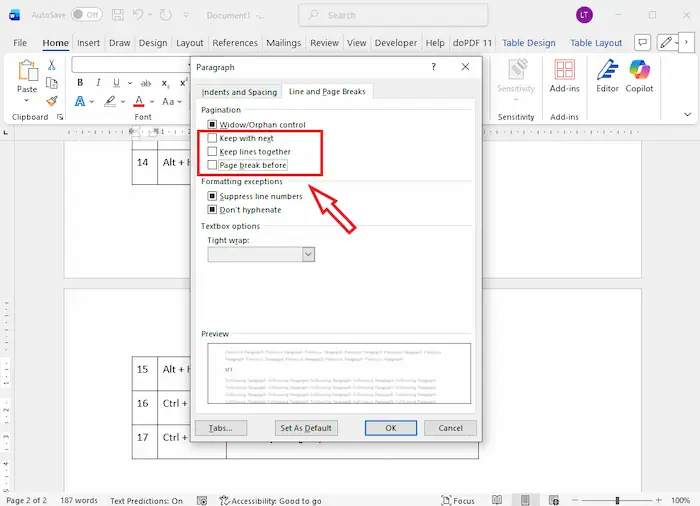Toggle the Suppress line numbers checkbox

pos(212,196)
